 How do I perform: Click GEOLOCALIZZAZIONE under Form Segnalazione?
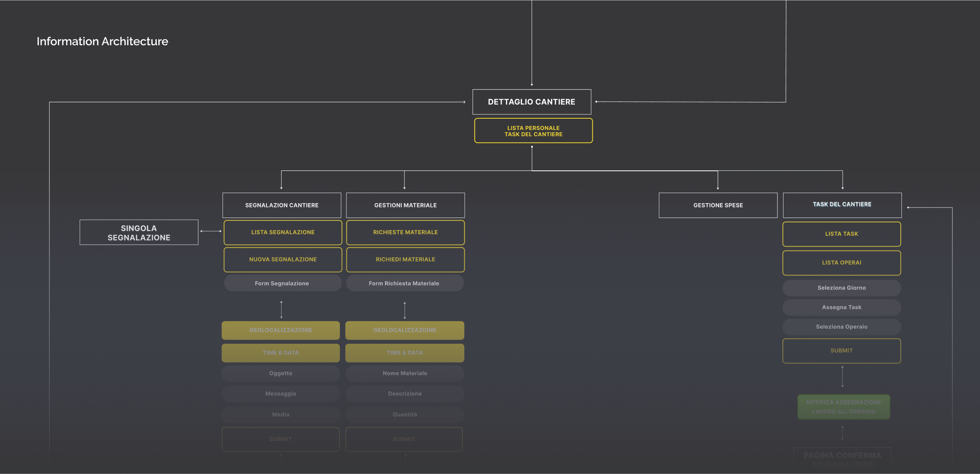pyautogui.click(x=280, y=330)
